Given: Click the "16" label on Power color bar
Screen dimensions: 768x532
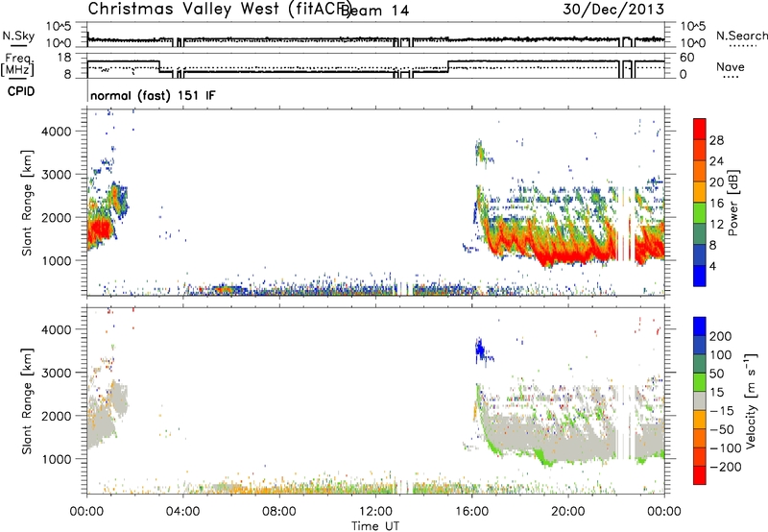Looking at the screenshot, I should coord(716,204).
